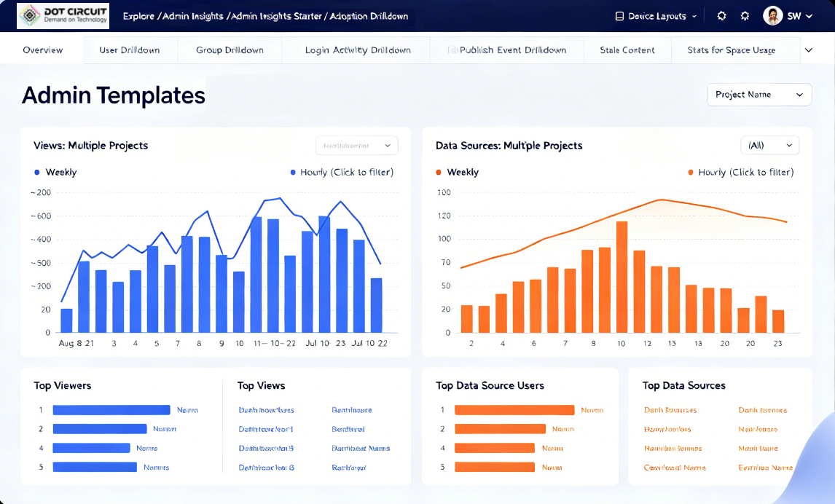The image size is (835, 504).
Task: Click the orange Weekly legend dot
Action: 439,172
